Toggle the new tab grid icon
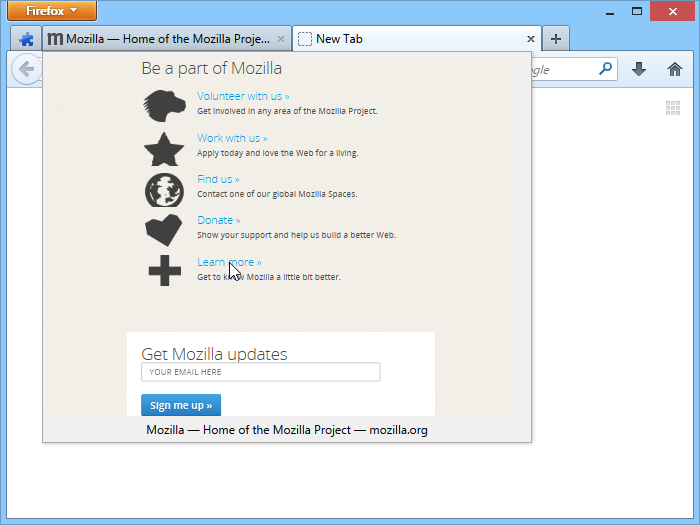 (x=673, y=108)
